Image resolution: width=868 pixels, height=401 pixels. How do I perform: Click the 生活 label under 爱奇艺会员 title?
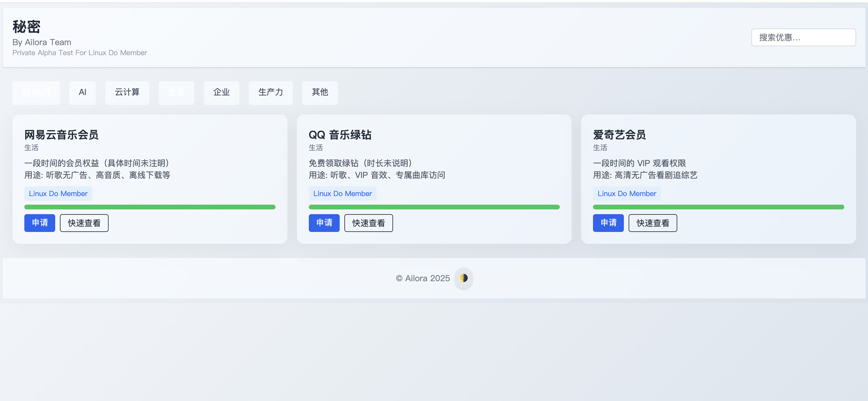tap(600, 148)
